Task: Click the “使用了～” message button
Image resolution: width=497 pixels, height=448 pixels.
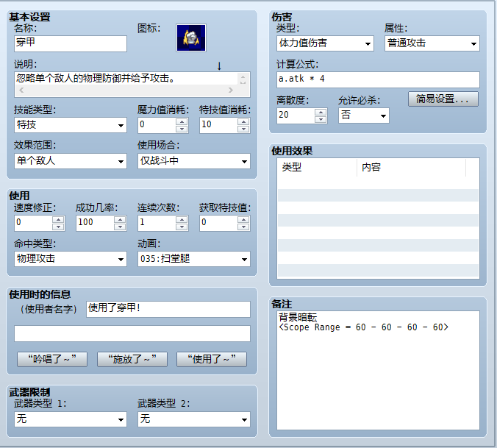Action: tap(212, 359)
